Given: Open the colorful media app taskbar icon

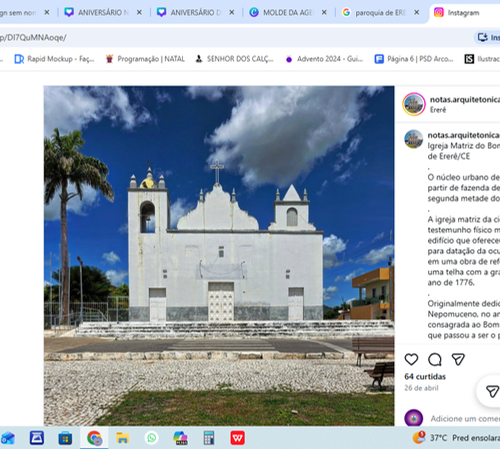Looking at the screenshot, I should coord(180,438).
